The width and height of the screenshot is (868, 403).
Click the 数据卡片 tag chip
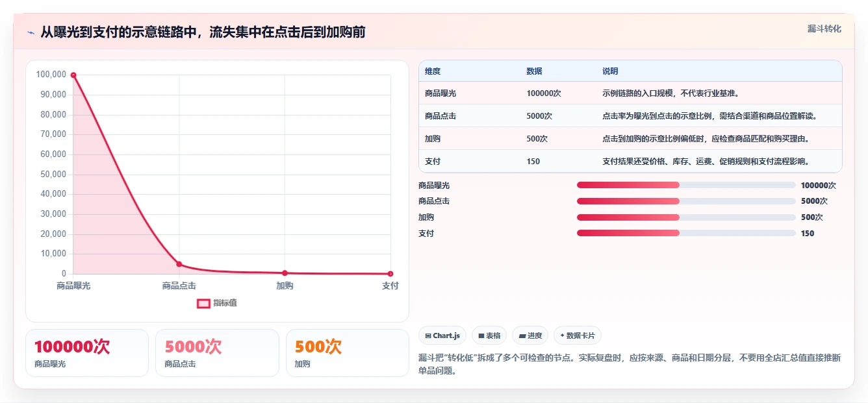(x=577, y=336)
